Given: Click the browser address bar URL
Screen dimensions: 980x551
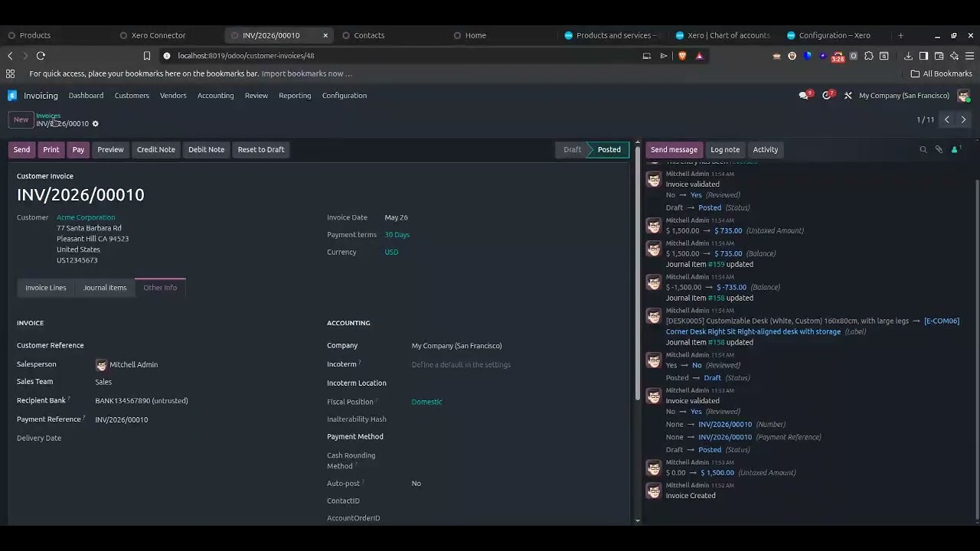Looking at the screenshot, I should click(x=246, y=56).
